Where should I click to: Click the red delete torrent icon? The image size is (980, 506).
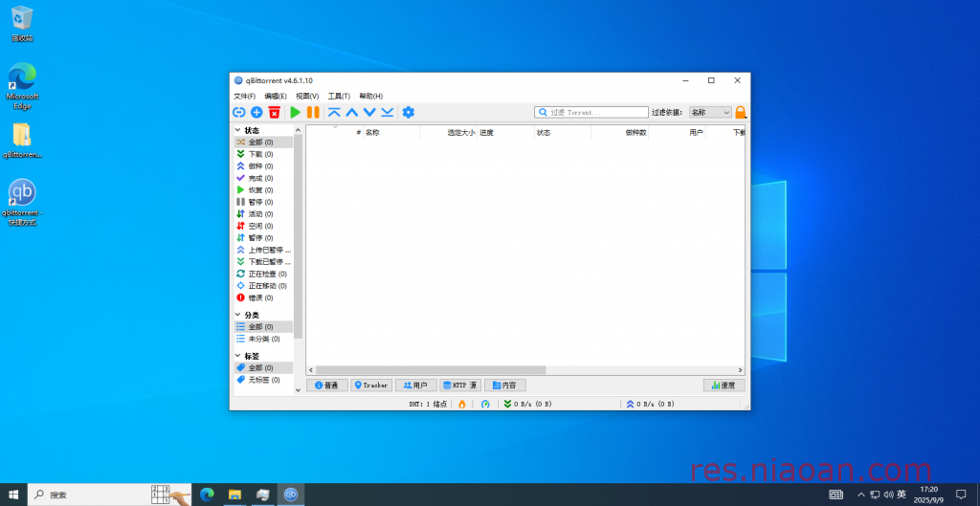pyautogui.click(x=274, y=113)
